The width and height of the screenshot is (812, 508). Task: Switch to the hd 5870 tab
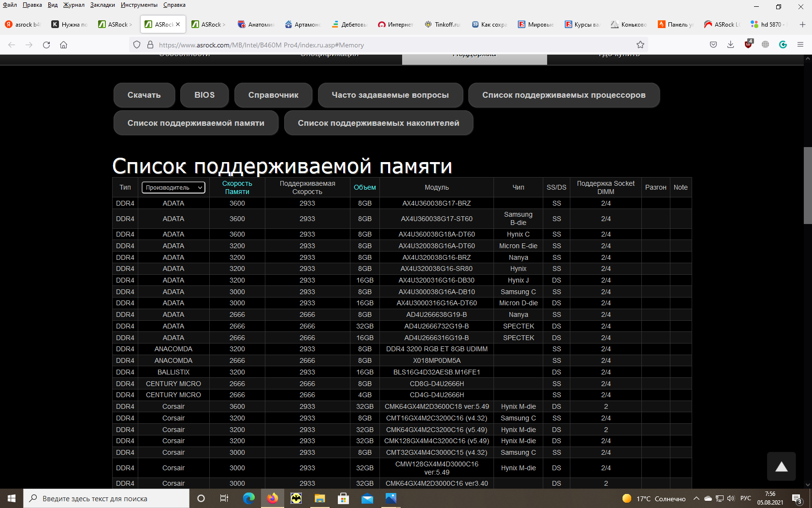pyautogui.click(x=768, y=24)
